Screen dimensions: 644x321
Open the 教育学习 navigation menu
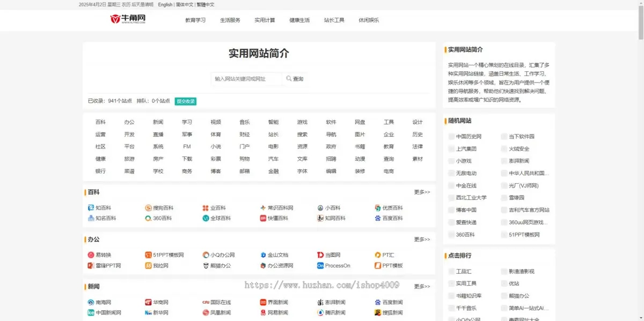tap(195, 20)
